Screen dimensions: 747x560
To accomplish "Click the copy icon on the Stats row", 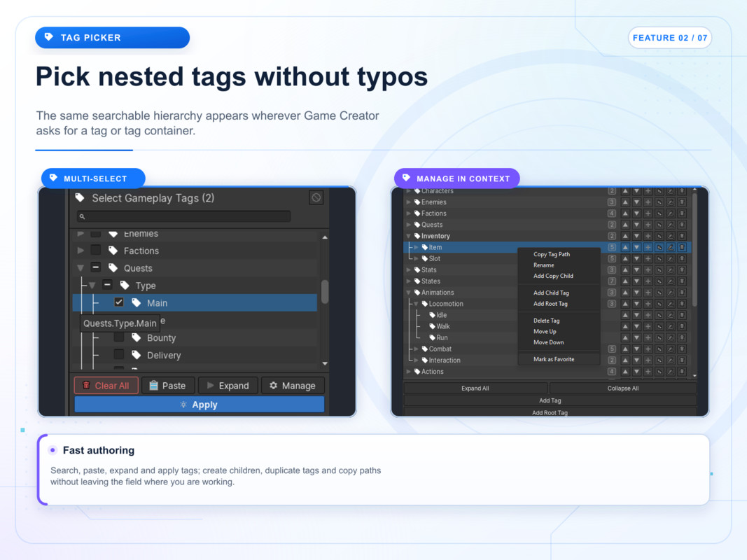I will [659, 269].
